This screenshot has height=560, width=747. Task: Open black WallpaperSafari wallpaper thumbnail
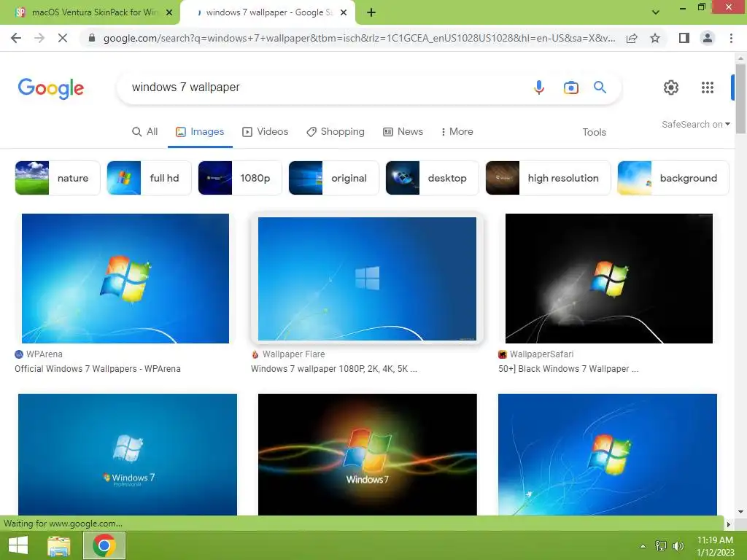(609, 279)
